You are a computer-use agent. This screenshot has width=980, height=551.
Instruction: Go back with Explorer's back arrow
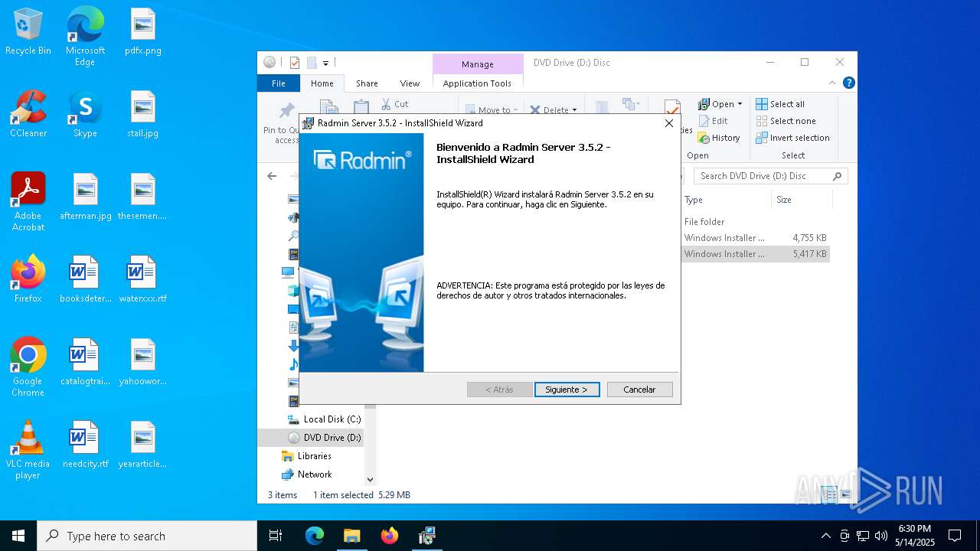[x=272, y=176]
